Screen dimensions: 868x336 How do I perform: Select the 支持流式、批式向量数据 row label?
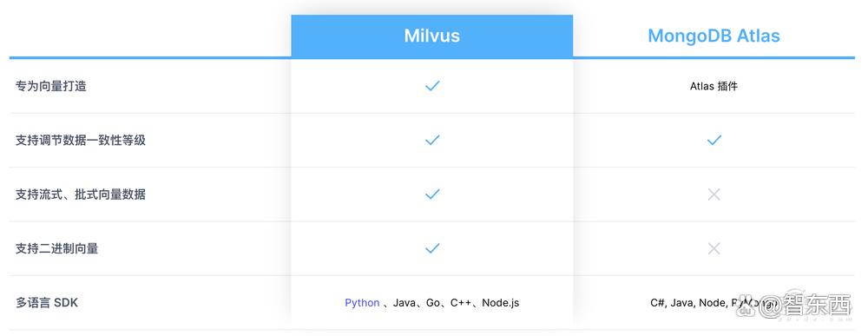tap(80, 194)
